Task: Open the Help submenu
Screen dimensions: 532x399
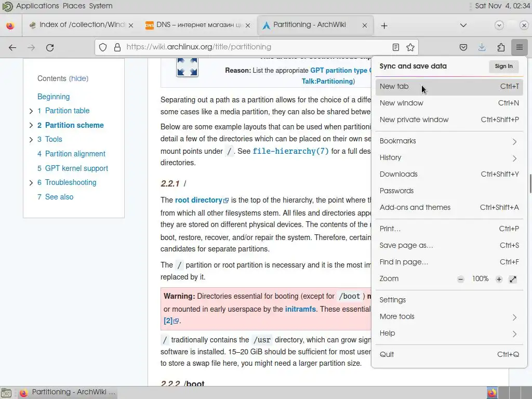Action: click(449, 334)
